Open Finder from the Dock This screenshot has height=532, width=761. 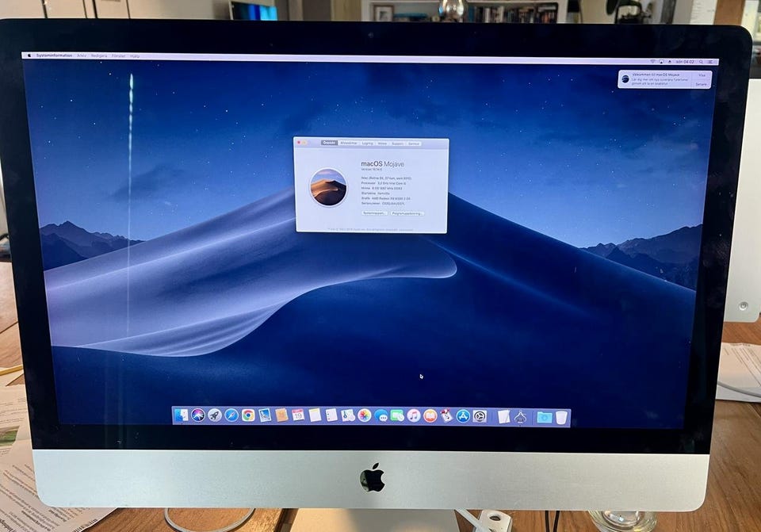tap(182, 415)
